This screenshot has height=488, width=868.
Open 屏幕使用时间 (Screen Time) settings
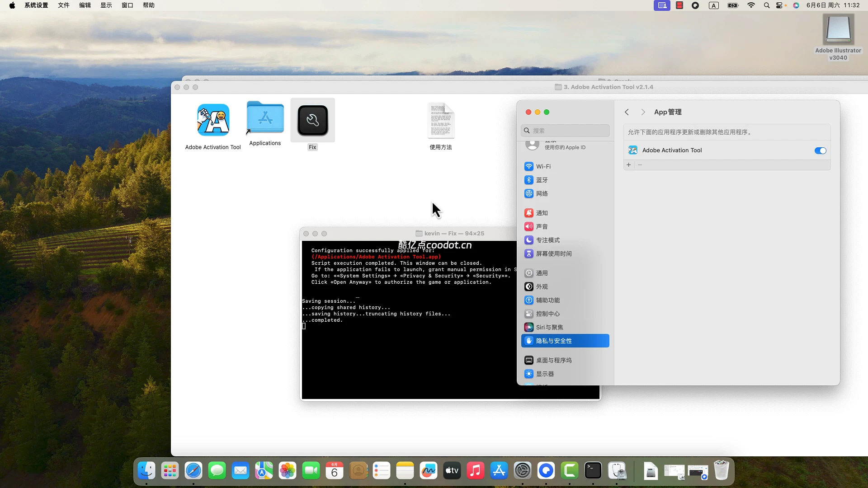pyautogui.click(x=565, y=253)
